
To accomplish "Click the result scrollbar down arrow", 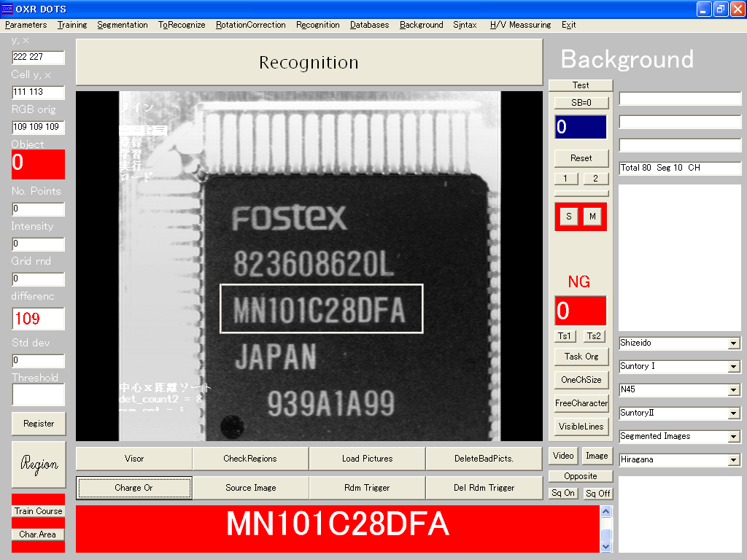I will [x=605, y=547].
